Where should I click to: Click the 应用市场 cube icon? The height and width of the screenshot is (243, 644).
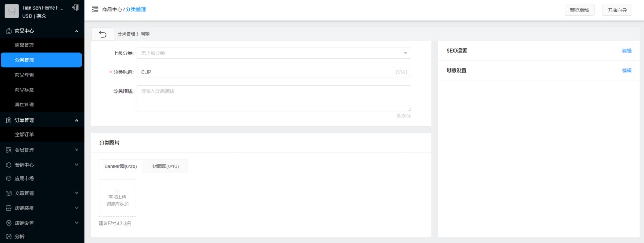coord(9,178)
